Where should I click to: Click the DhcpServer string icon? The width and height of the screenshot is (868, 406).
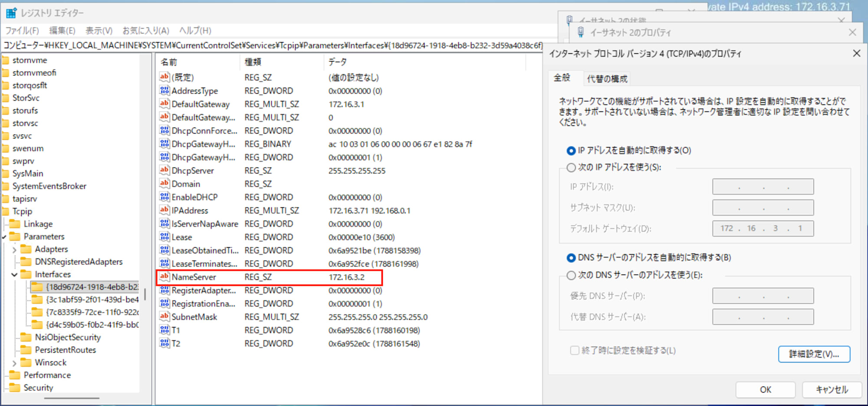(x=164, y=170)
